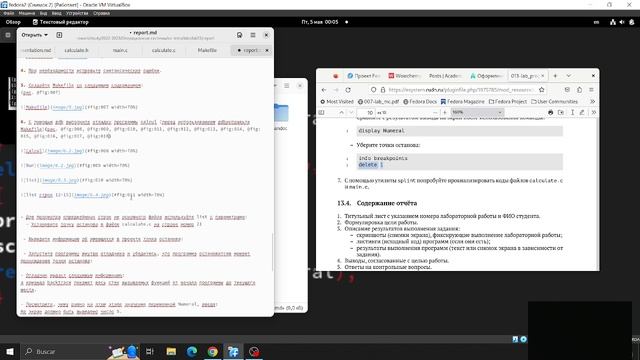Viewport: 640px width, 360px height.
Task: Select the Проект browser tab
Action: [x=363, y=76]
